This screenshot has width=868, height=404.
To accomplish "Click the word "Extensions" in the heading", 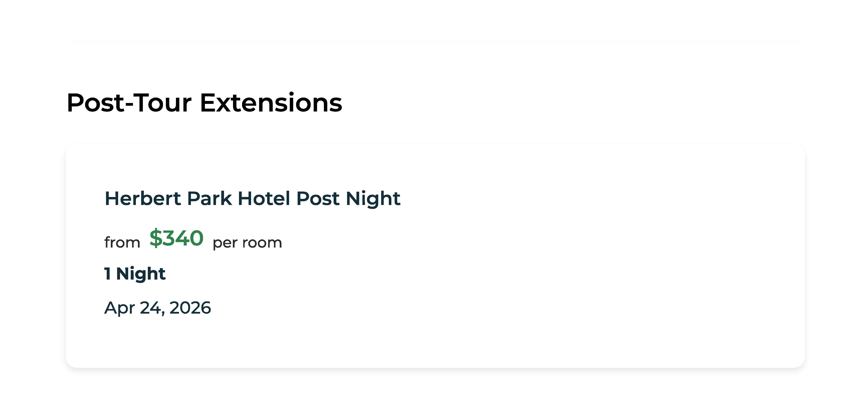I will tap(271, 103).
